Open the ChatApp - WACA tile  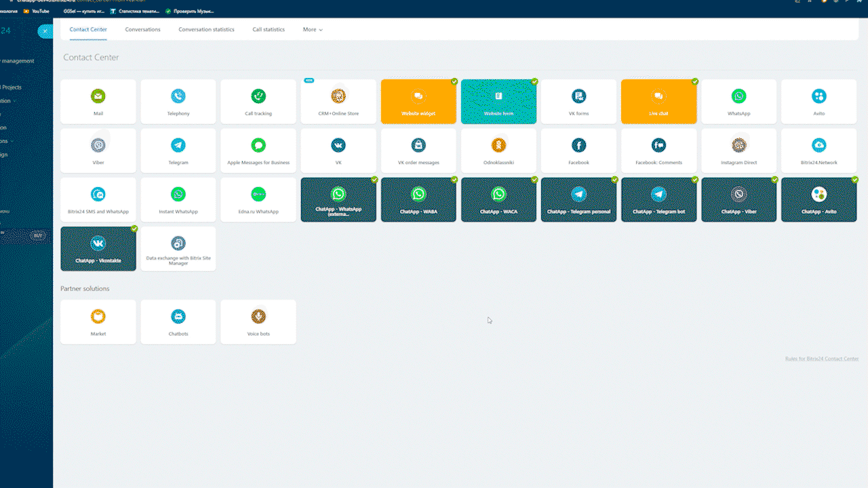498,199
